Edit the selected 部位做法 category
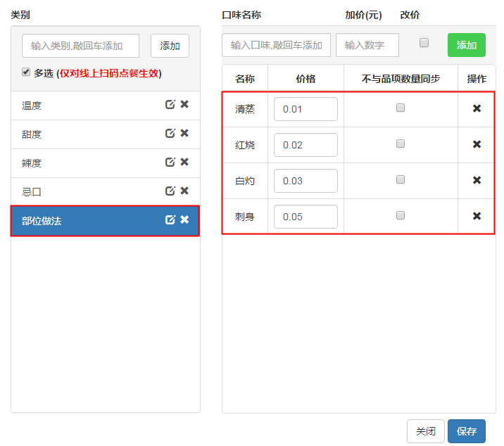 point(170,220)
